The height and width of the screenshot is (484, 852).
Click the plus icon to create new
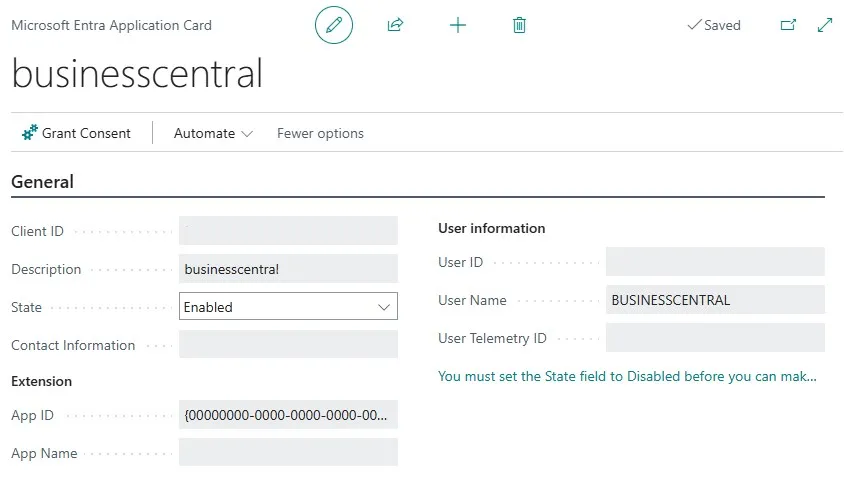click(x=458, y=25)
